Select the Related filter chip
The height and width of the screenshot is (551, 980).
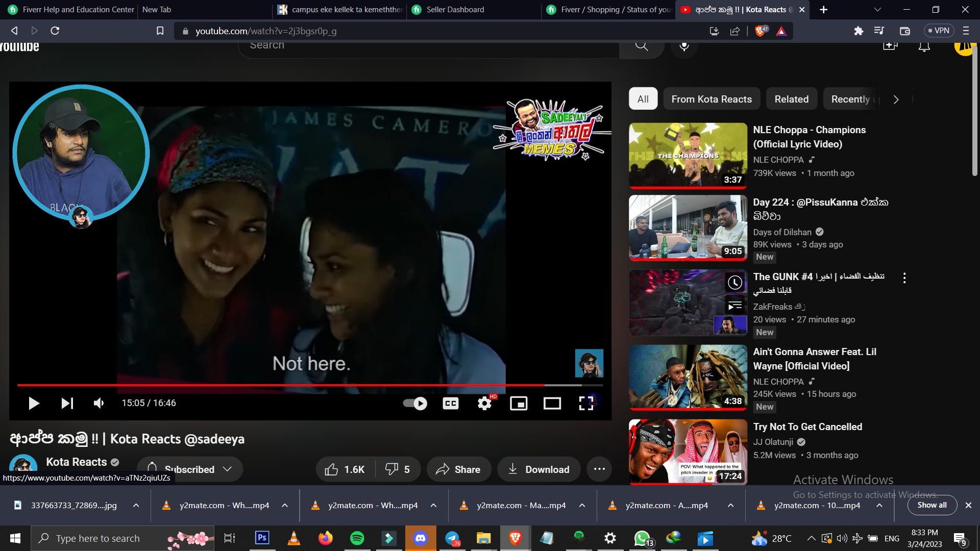(x=792, y=99)
